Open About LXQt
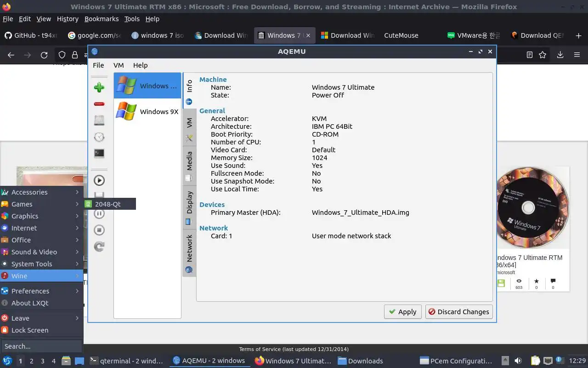 pos(41,303)
